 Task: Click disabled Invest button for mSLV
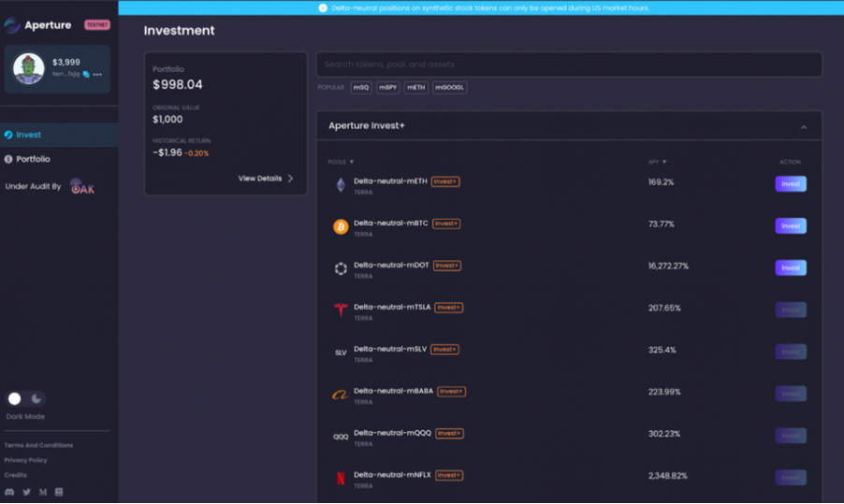(791, 352)
